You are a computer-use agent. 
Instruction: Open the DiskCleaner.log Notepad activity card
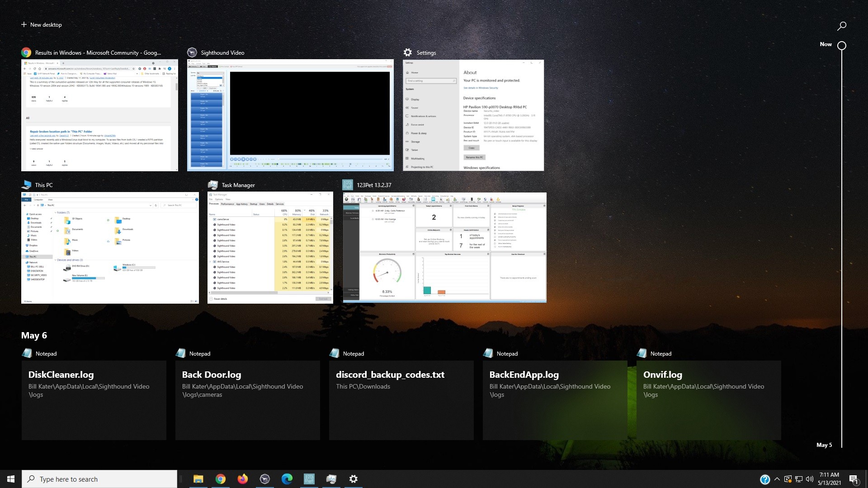(x=94, y=400)
